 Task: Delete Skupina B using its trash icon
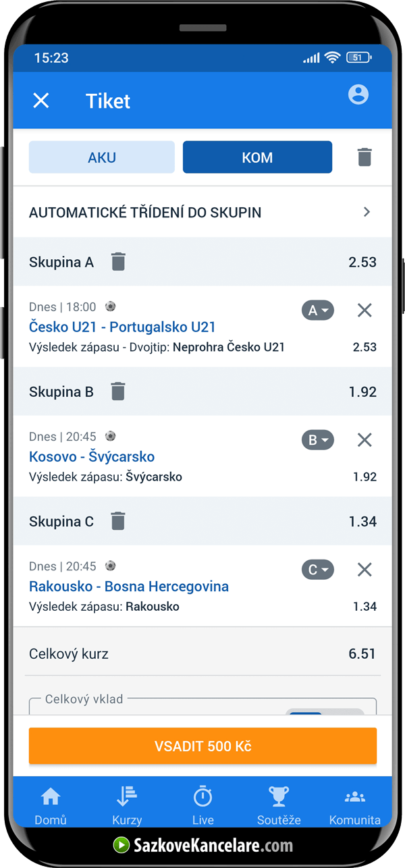(x=118, y=391)
